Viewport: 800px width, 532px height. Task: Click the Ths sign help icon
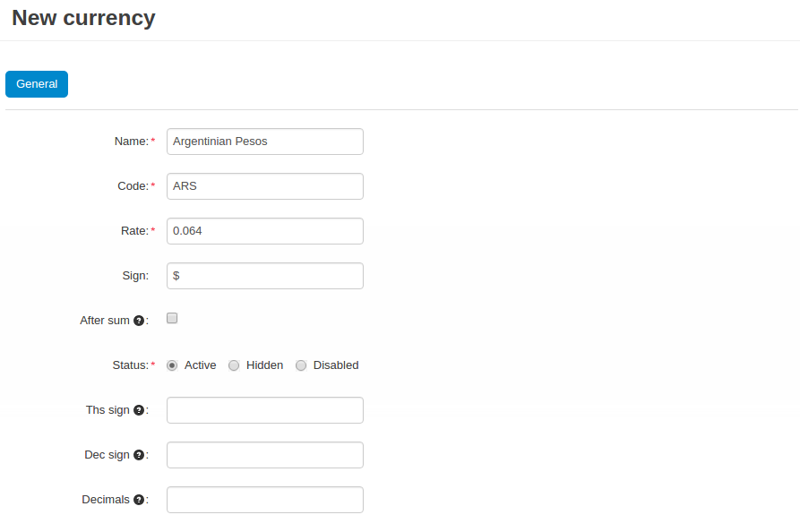[x=139, y=410]
